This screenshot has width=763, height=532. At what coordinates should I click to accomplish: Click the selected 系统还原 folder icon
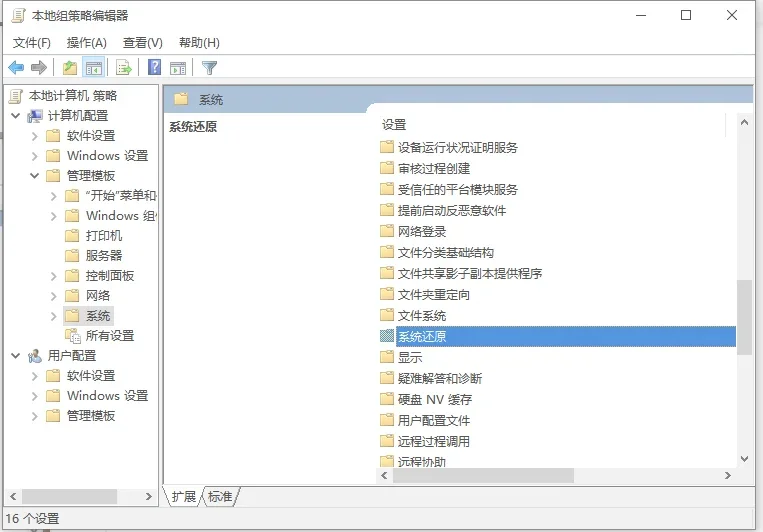pos(387,336)
